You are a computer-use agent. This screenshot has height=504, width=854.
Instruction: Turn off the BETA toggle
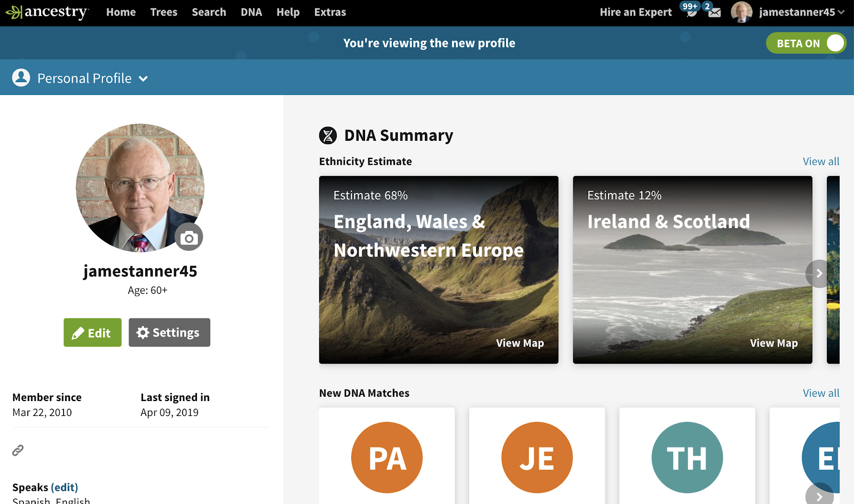pyautogui.click(x=835, y=43)
